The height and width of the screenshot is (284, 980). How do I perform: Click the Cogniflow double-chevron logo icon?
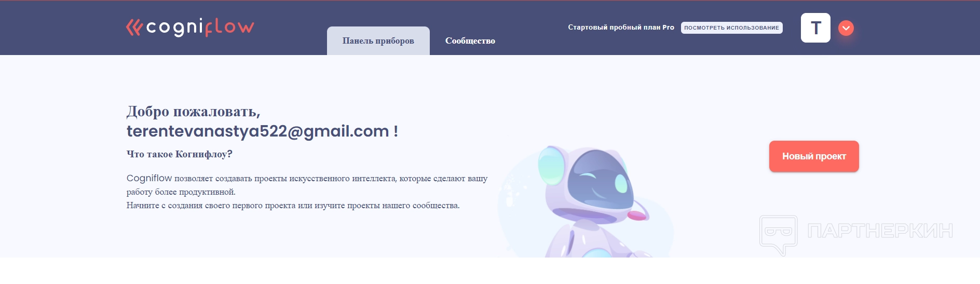point(134,28)
